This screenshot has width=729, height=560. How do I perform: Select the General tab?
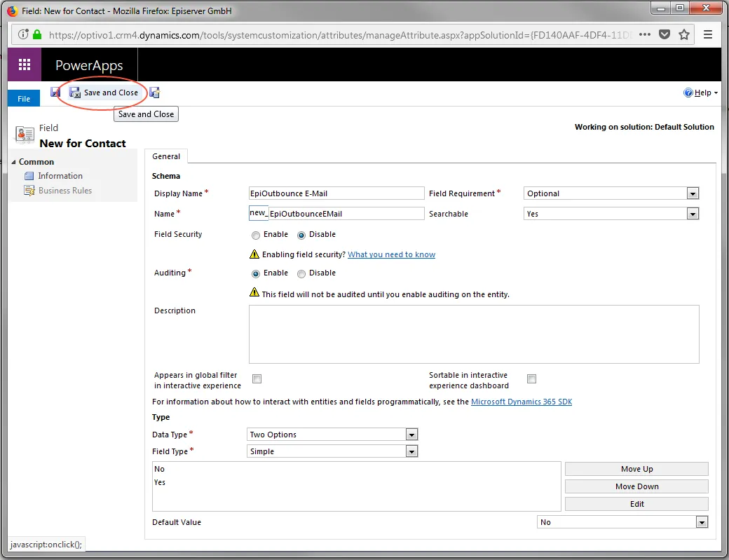[166, 156]
